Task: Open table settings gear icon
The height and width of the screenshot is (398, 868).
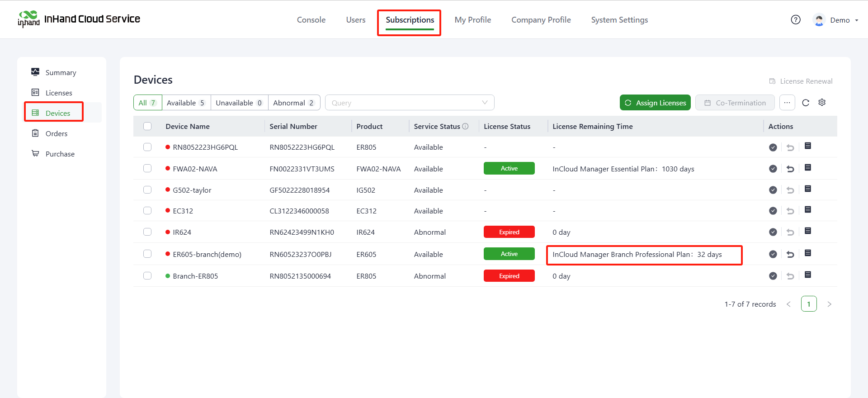Action: click(x=822, y=103)
